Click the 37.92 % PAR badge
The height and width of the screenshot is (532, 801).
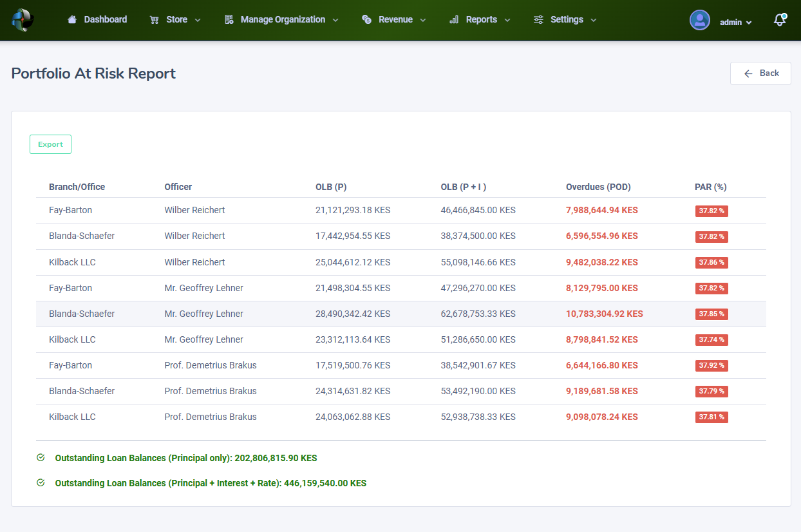pyautogui.click(x=711, y=365)
